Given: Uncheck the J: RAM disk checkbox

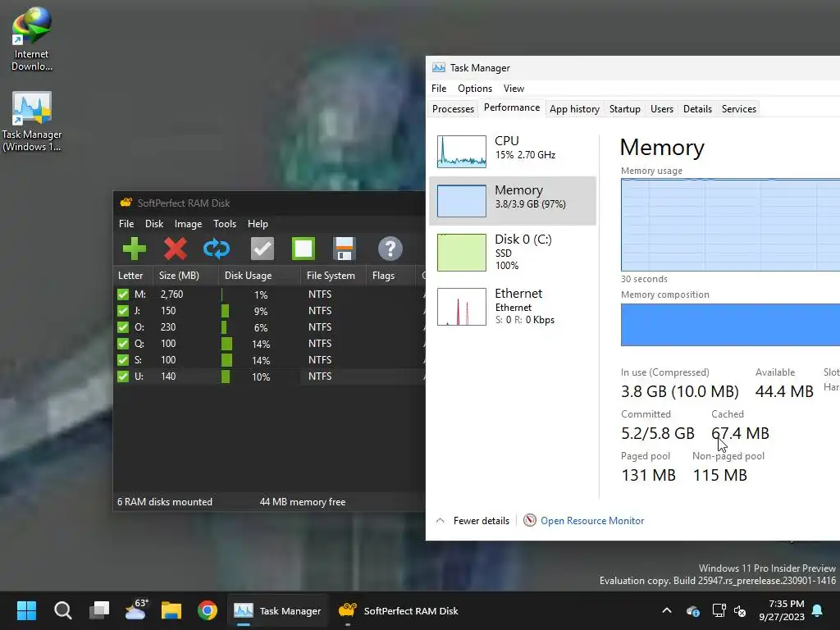Looking at the screenshot, I should (x=123, y=311).
